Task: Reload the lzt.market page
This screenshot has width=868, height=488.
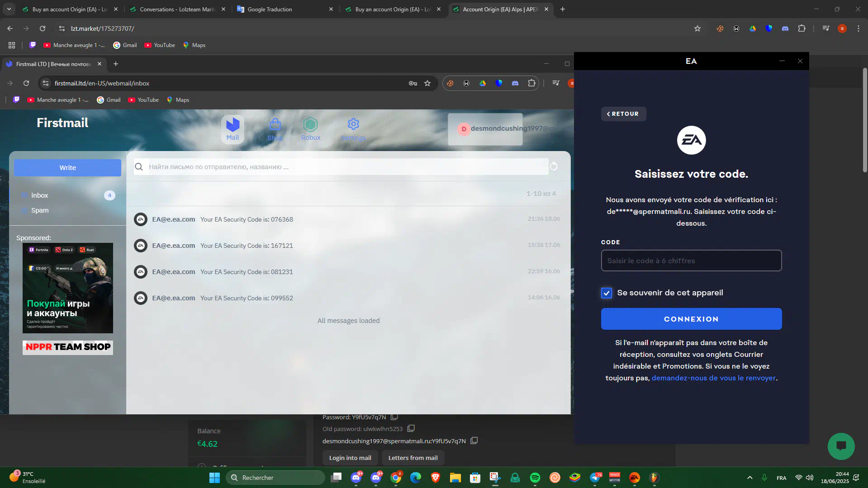Action: (43, 28)
